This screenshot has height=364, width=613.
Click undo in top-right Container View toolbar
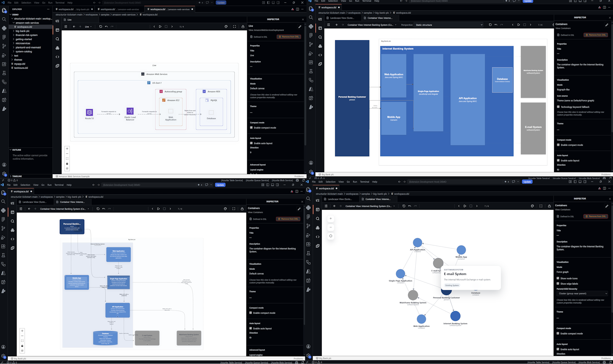pos(496,25)
